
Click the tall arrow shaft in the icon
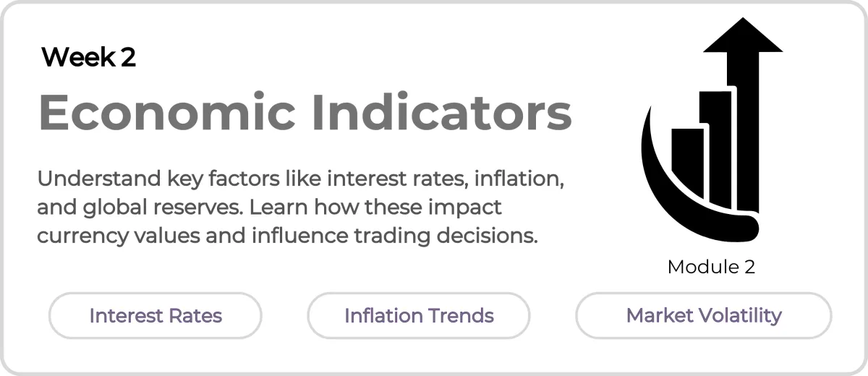pos(749,130)
